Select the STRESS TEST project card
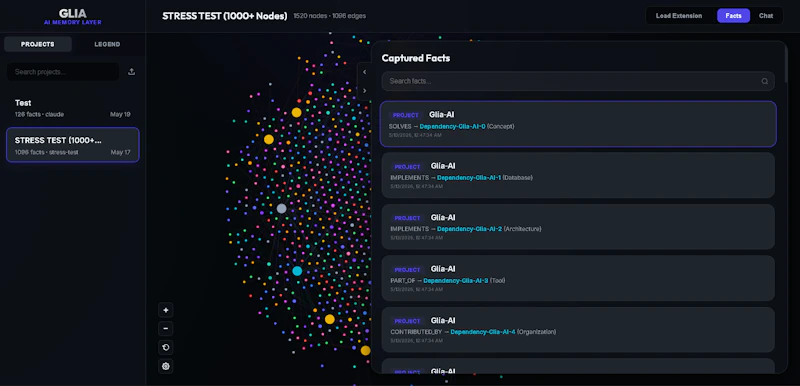800x386 pixels. click(72, 145)
